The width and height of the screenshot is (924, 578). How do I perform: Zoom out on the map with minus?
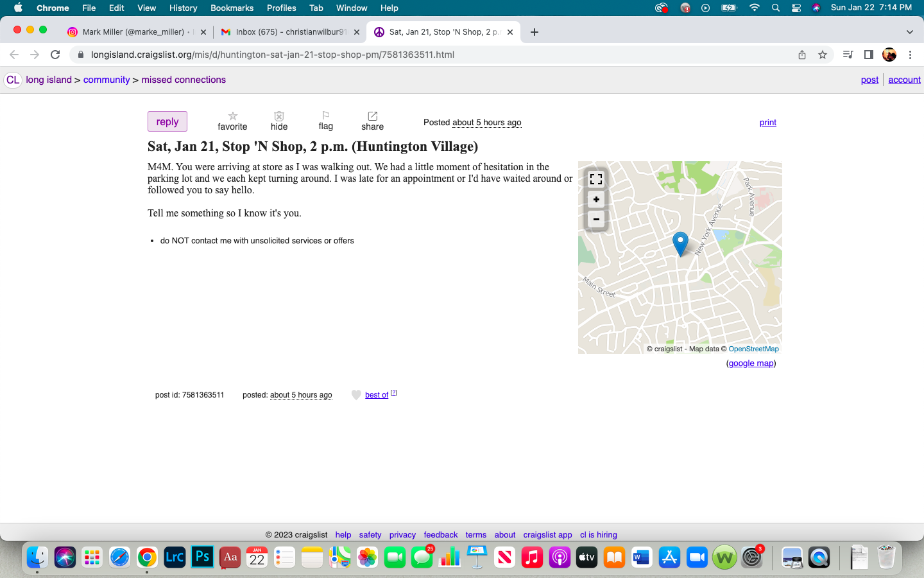[596, 220]
